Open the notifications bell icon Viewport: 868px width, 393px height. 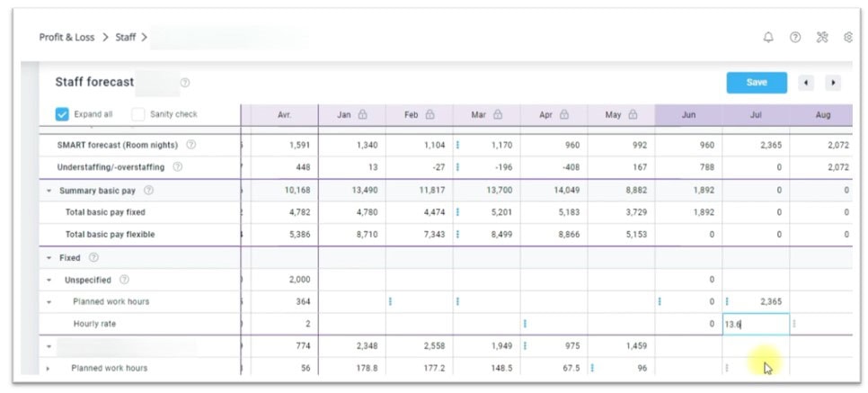(x=768, y=37)
